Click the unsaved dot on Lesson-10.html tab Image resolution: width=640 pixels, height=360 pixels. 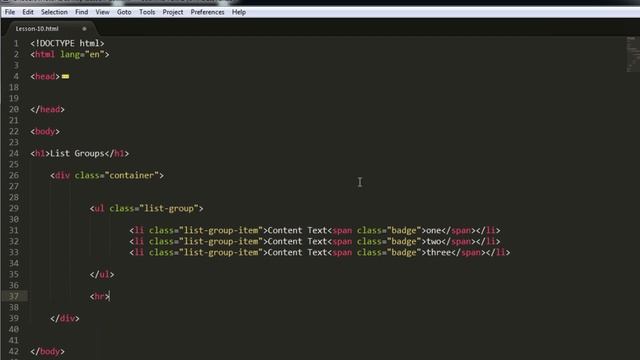[84, 29]
